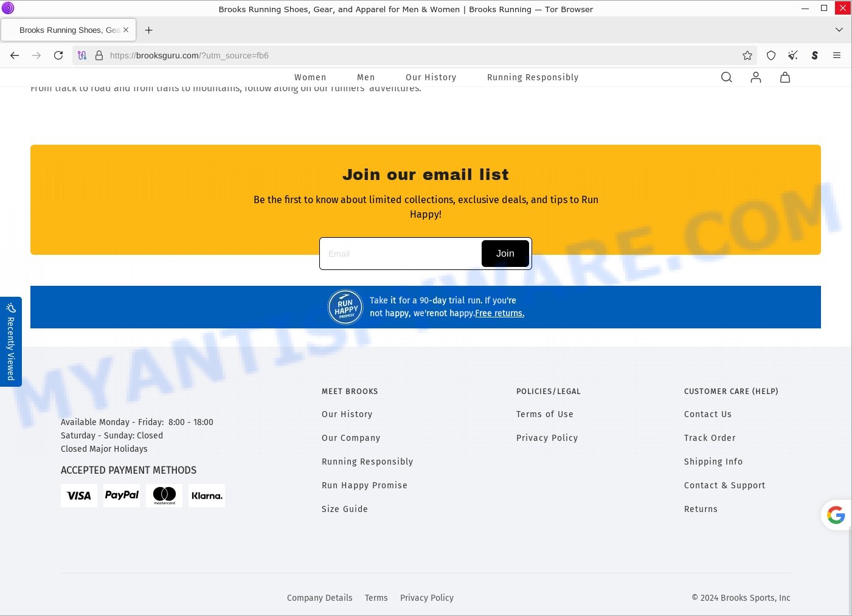The image size is (852, 616).
Task: Click the New Identity broom icon
Action: click(793, 55)
